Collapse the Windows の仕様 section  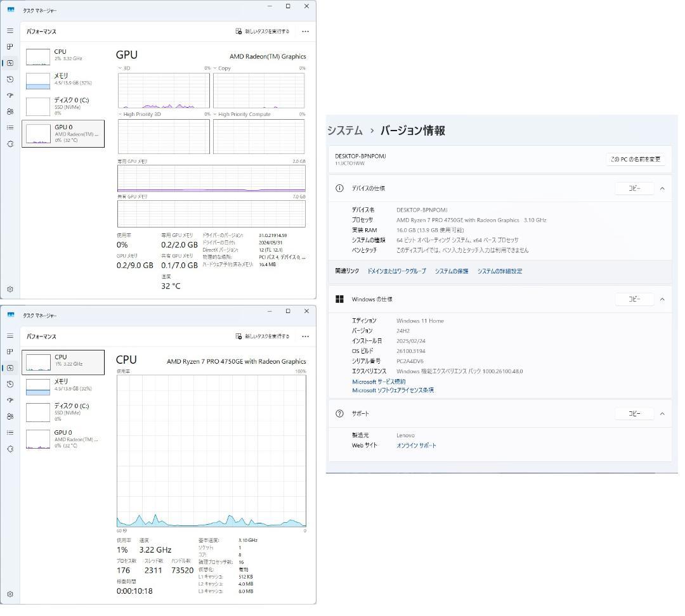pos(662,298)
